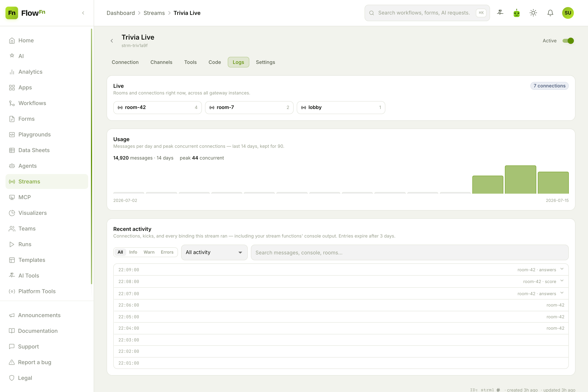Screen dimensions: 588x392
Task: Click the 7 connections badge
Action: click(x=549, y=86)
